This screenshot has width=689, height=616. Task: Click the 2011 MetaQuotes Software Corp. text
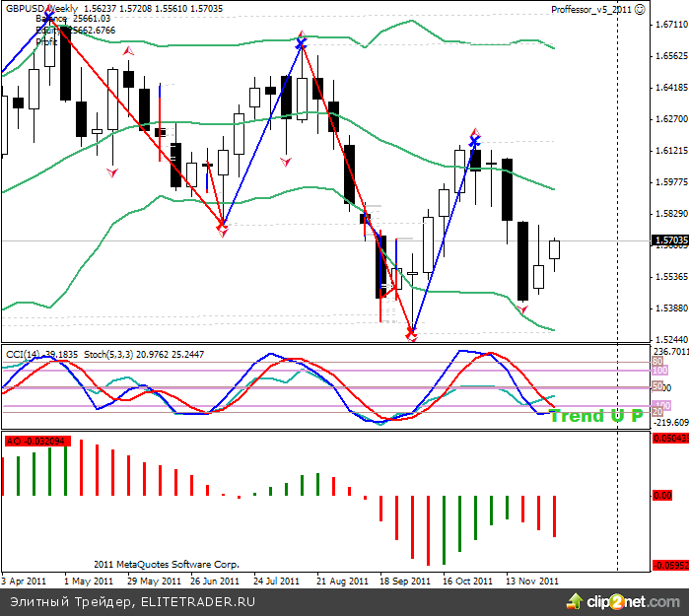167,565
